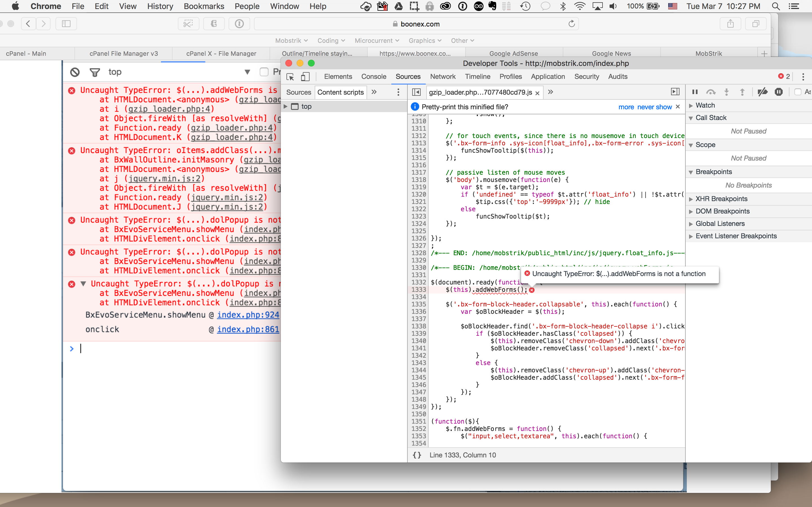Open the DevTools three-dot menu
This screenshot has height=507, width=812.
coord(803,77)
